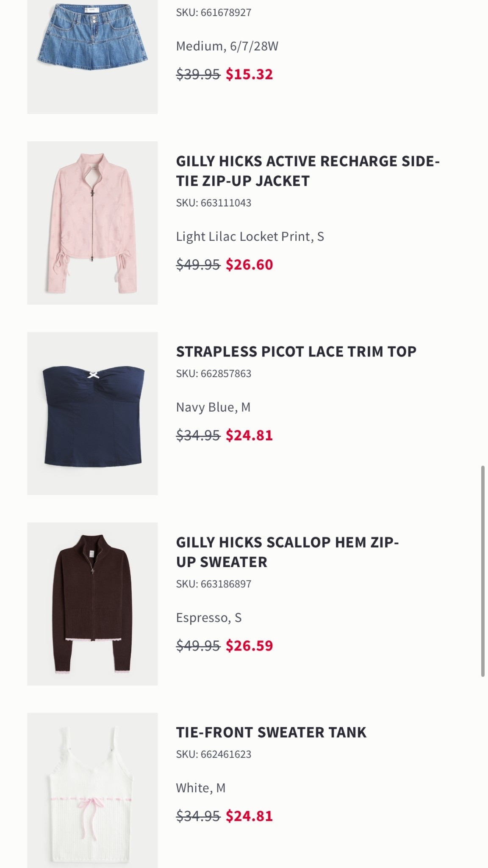Screen dimensions: 488x868
Task: Open the Gilly Hicks Active Recharge jacket title
Action: (x=308, y=171)
